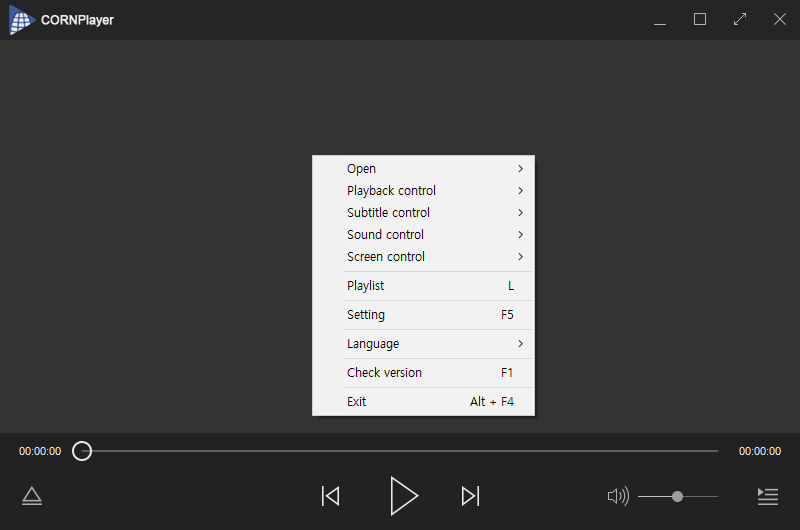The width and height of the screenshot is (800, 530).
Task: Toggle fullscreen with the diagonal arrows icon
Action: point(740,19)
